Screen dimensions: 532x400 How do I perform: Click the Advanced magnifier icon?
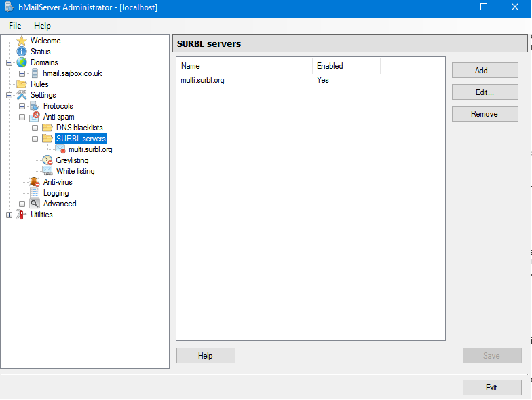(x=34, y=204)
